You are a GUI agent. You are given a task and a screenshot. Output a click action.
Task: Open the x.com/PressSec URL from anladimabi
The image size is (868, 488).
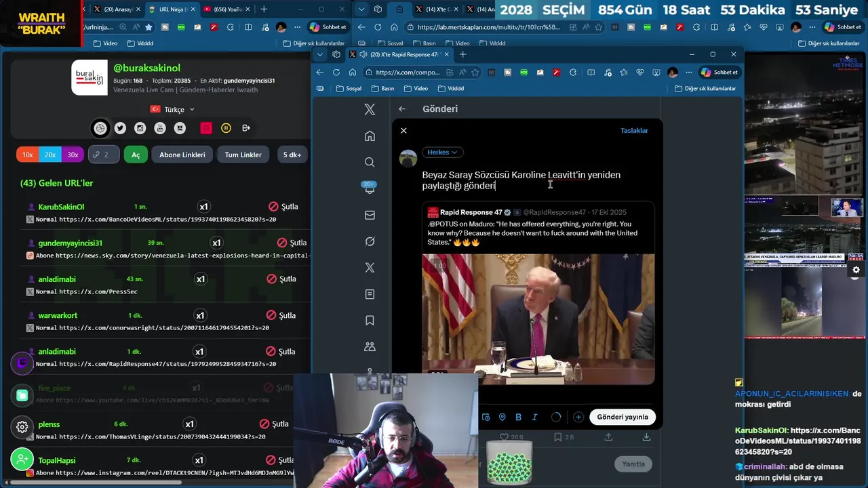98,291
